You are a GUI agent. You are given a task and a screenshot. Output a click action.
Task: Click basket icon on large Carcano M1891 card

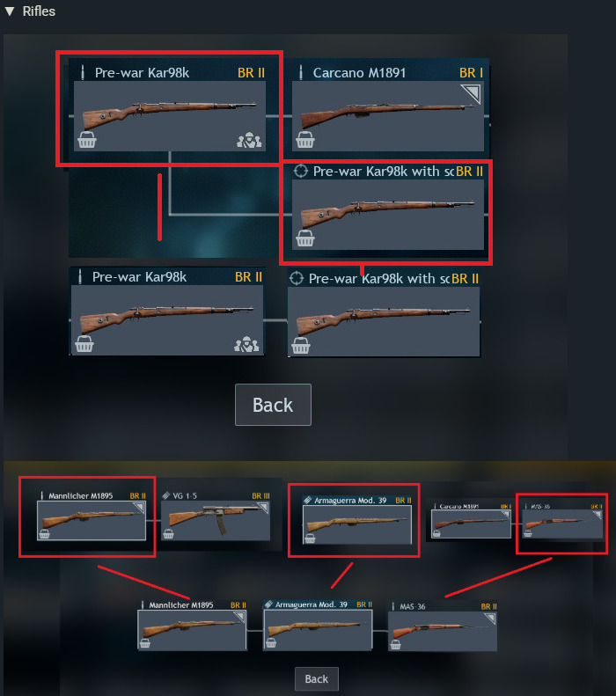[305, 140]
